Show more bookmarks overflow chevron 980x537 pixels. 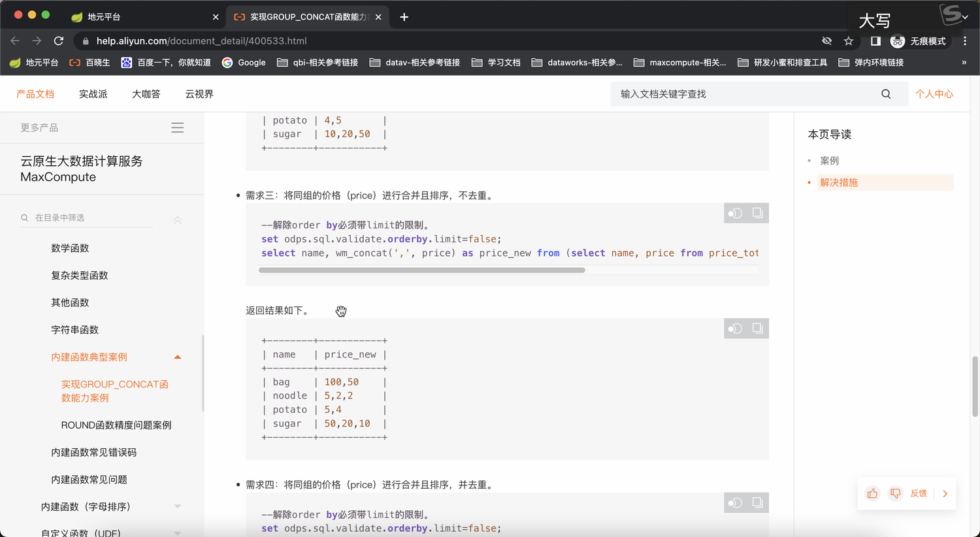click(964, 63)
